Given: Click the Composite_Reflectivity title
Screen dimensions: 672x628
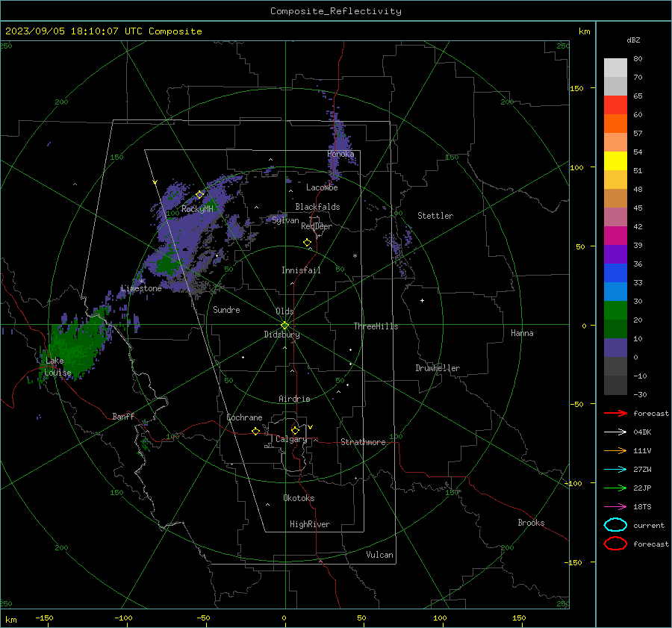Looking at the screenshot, I should (x=335, y=11).
